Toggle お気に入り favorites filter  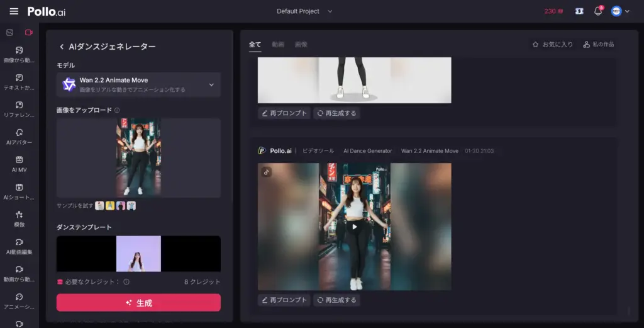point(552,45)
